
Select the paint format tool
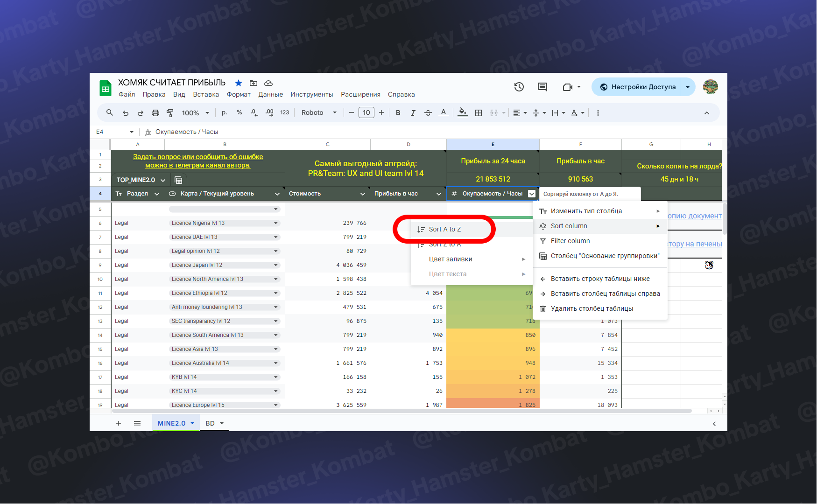[x=170, y=113]
